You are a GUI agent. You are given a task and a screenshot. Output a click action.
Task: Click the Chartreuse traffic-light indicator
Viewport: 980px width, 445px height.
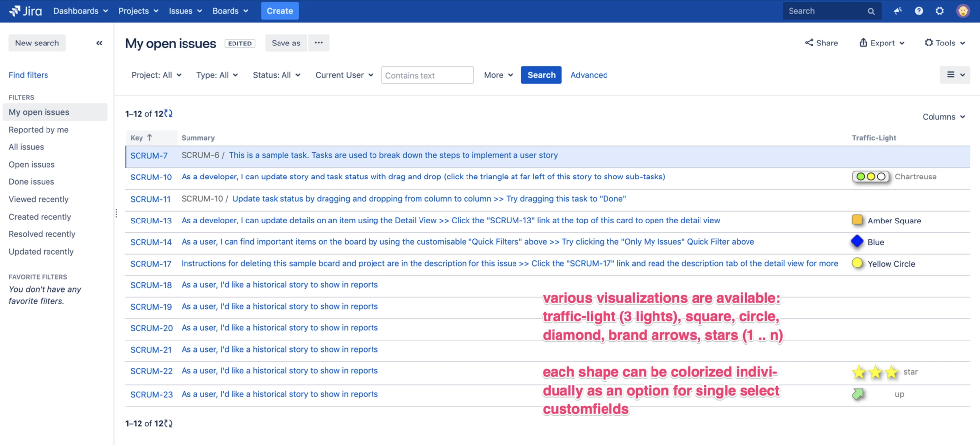click(x=871, y=177)
